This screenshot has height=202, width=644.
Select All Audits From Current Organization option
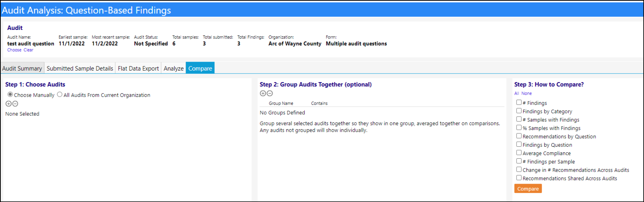[60, 94]
